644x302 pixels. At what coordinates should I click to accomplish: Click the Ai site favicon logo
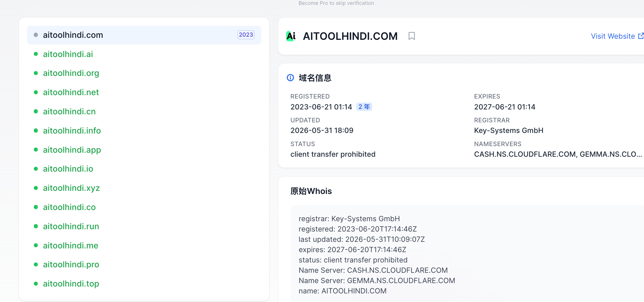pyautogui.click(x=291, y=36)
